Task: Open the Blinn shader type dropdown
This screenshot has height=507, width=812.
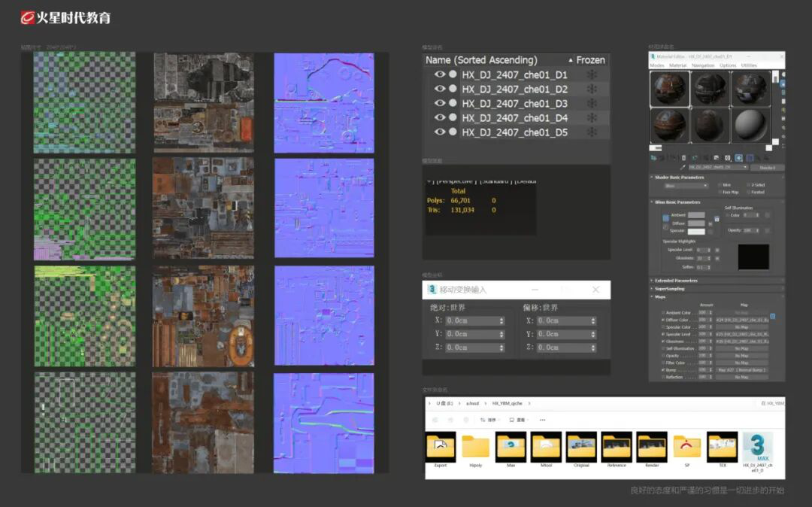Action: pos(686,185)
